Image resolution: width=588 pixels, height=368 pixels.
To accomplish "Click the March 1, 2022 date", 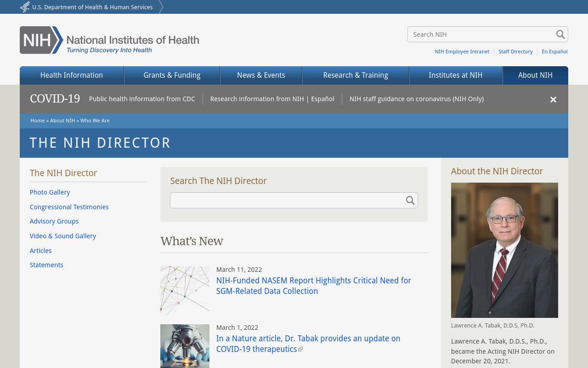I will click(237, 328).
